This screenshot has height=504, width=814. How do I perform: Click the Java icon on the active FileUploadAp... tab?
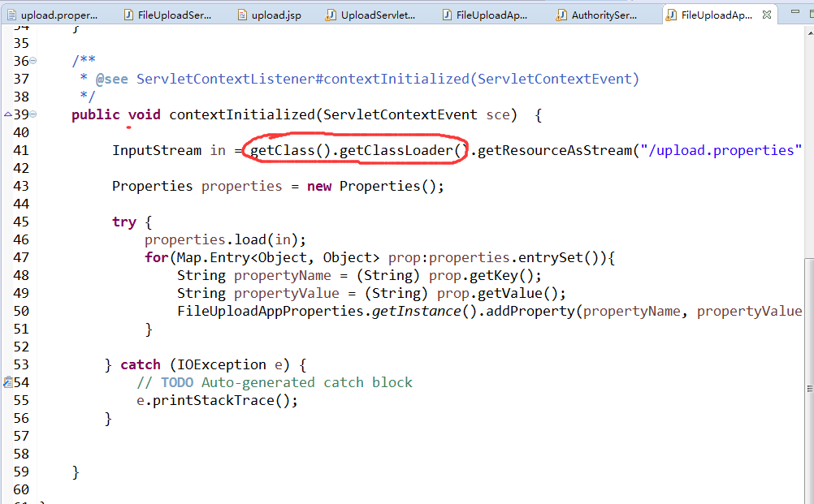pos(671,15)
